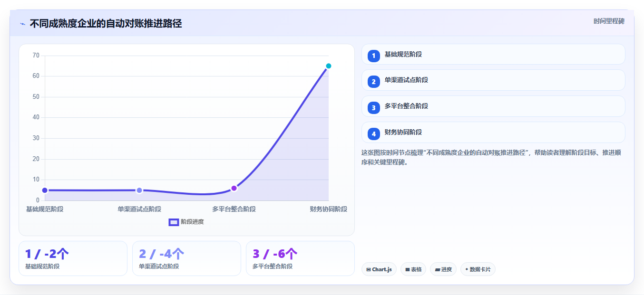
Task: Click the y-axis value 40
Action: (x=36, y=117)
